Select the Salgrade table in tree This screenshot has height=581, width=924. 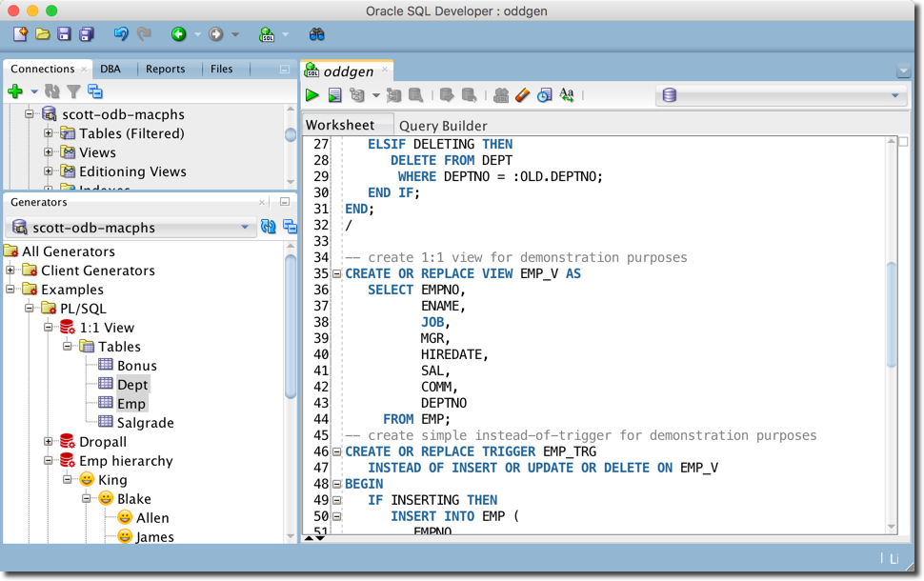[145, 423]
